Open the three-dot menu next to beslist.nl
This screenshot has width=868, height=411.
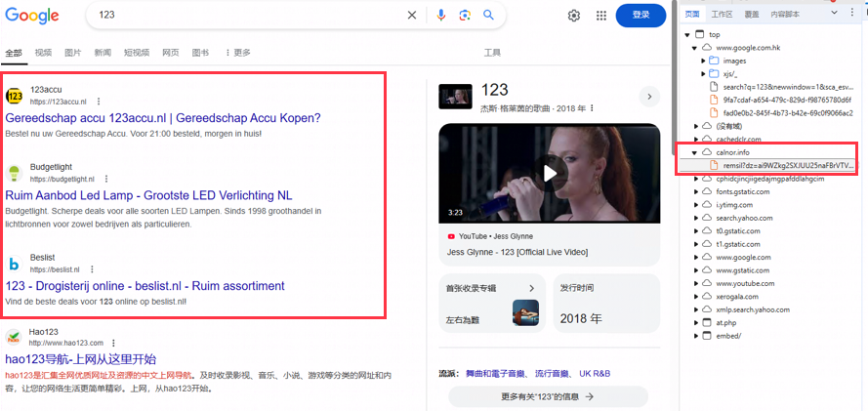(x=92, y=269)
